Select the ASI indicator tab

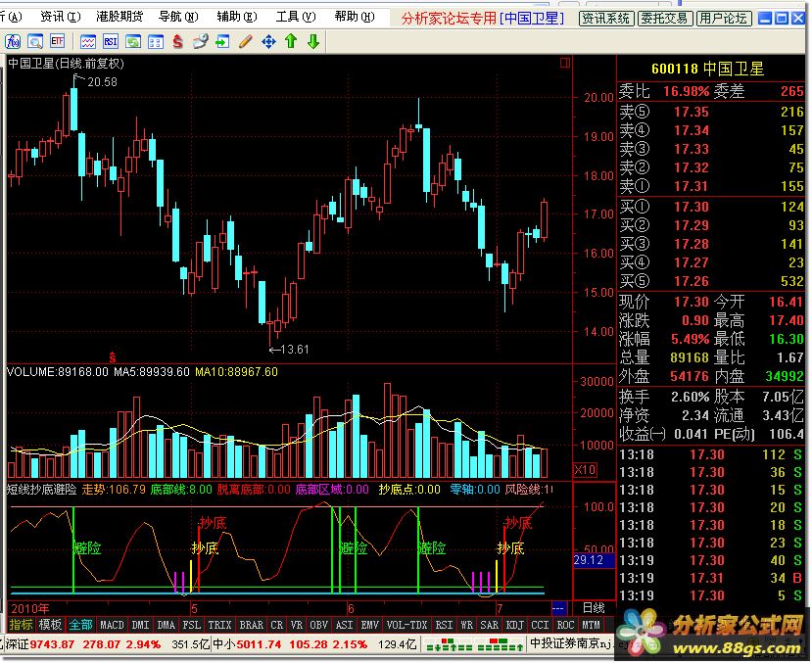point(345,625)
